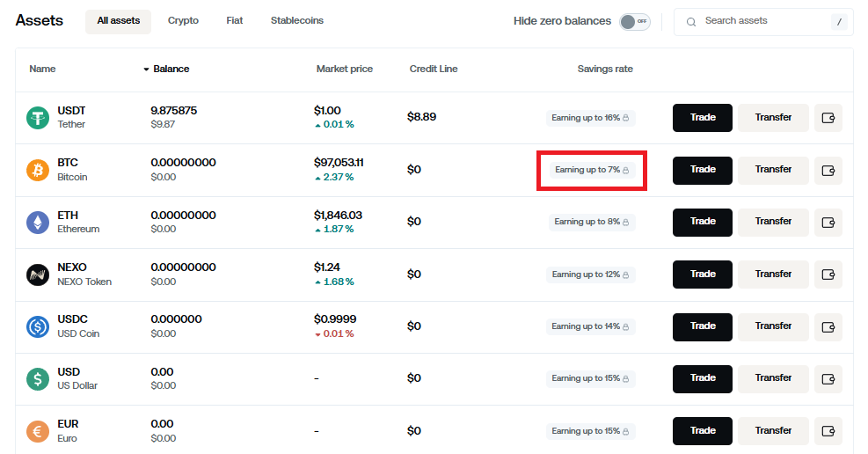Screen dimensions: 868x454
Task: Click the slash shortcut key badge
Action: [839, 22]
